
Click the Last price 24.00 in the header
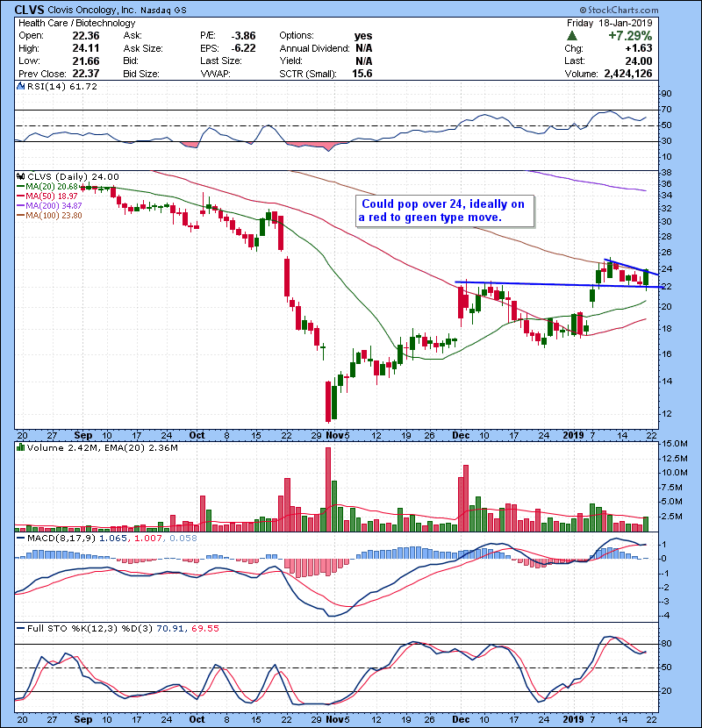coord(638,61)
